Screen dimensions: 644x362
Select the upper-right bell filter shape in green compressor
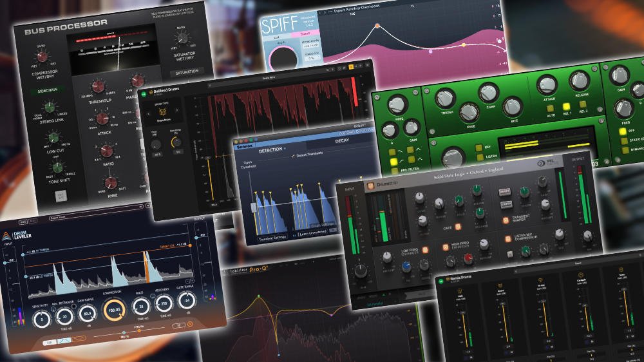coord(410,150)
